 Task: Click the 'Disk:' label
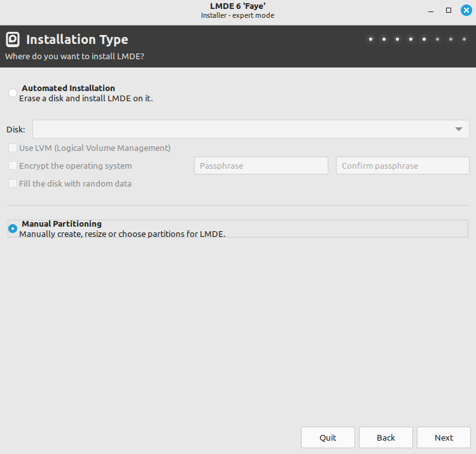coord(16,130)
